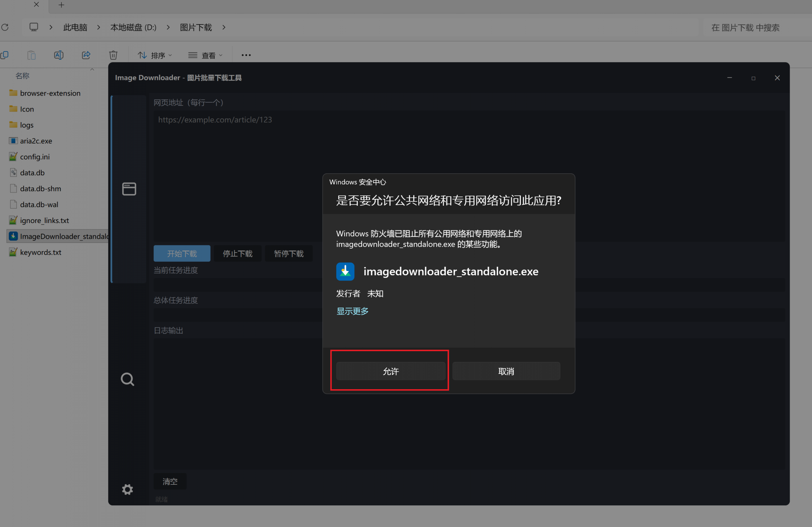The image size is (812, 527).
Task: Select the data.db-shm file
Action: (x=40, y=189)
